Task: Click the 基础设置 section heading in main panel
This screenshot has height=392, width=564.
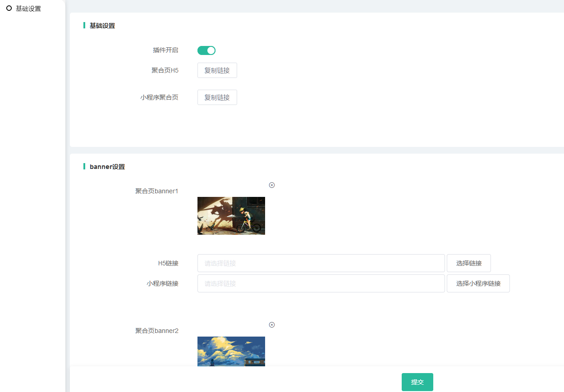Action: pyautogui.click(x=102, y=26)
